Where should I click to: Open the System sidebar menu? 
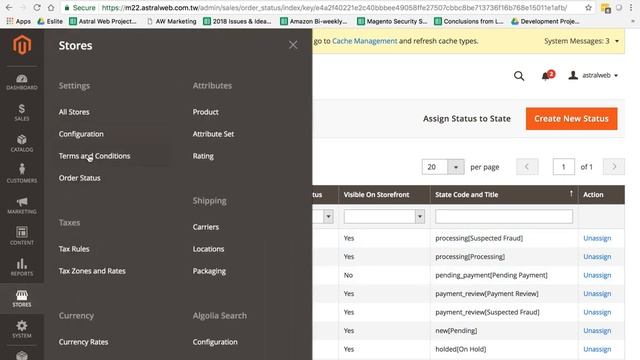(x=22, y=329)
